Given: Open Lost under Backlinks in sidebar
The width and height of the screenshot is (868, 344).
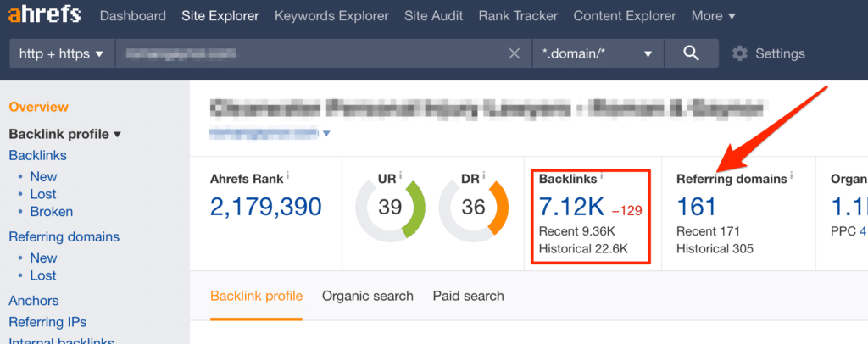Looking at the screenshot, I should pyautogui.click(x=43, y=194).
